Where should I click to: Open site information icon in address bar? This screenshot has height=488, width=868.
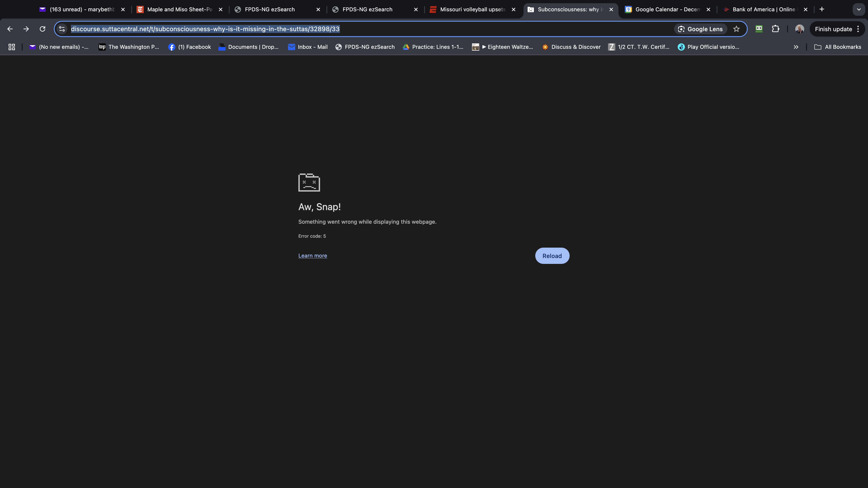(62, 29)
